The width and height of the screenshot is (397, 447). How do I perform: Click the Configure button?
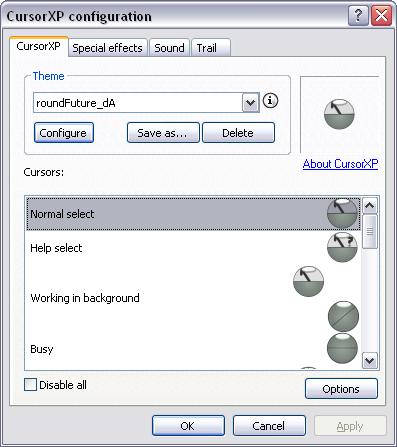coord(63,133)
